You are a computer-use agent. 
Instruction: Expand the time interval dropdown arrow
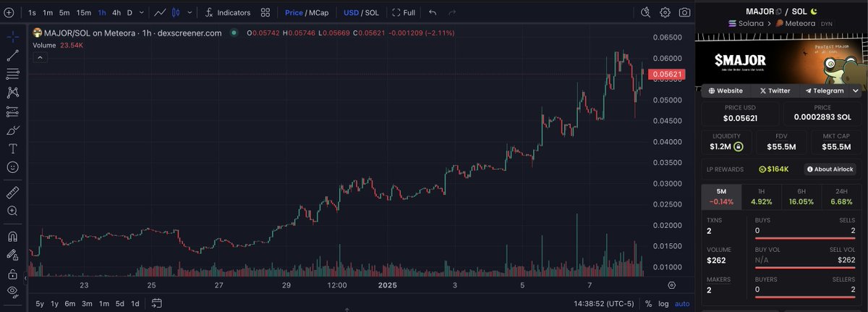pyautogui.click(x=141, y=12)
